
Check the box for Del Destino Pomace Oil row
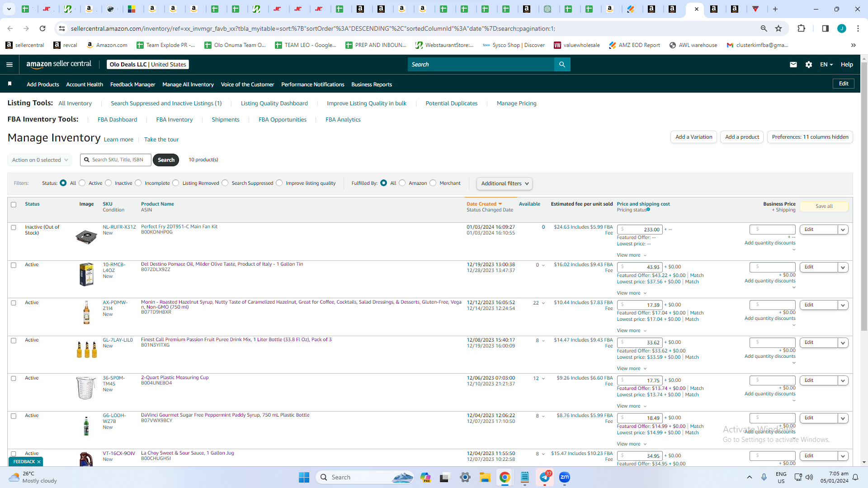click(14, 265)
